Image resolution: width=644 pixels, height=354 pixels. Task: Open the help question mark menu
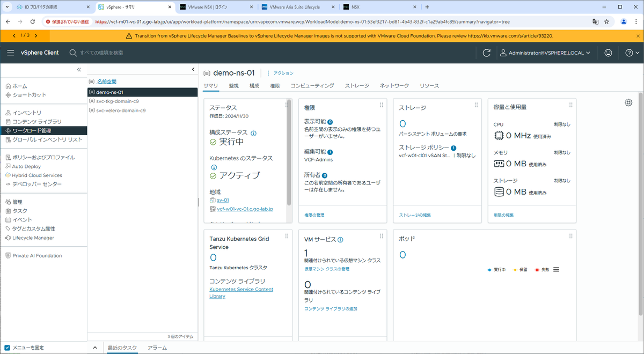[632, 53]
